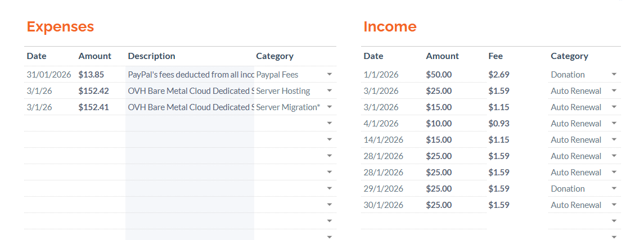Screen dimensions: 644x240
Task: Open the Server Migration* category dropdown arrow
Action: point(330,107)
